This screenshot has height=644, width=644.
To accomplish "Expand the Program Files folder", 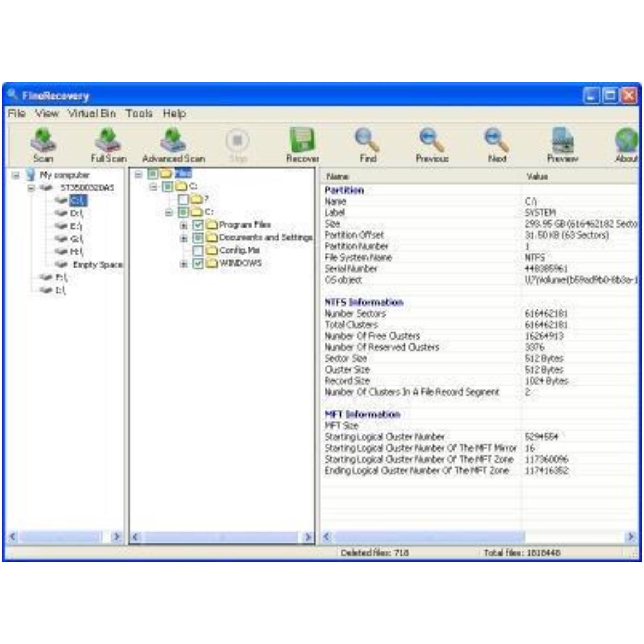I will 184,225.
